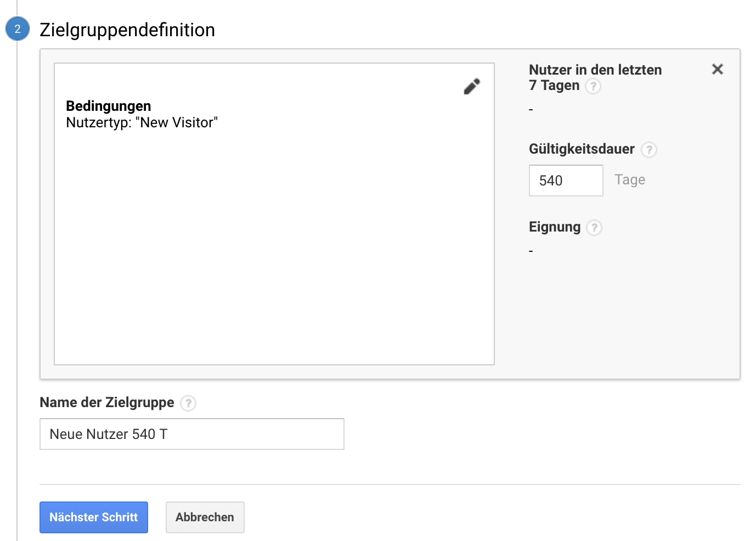Click help icon beside Eignung

tap(594, 228)
